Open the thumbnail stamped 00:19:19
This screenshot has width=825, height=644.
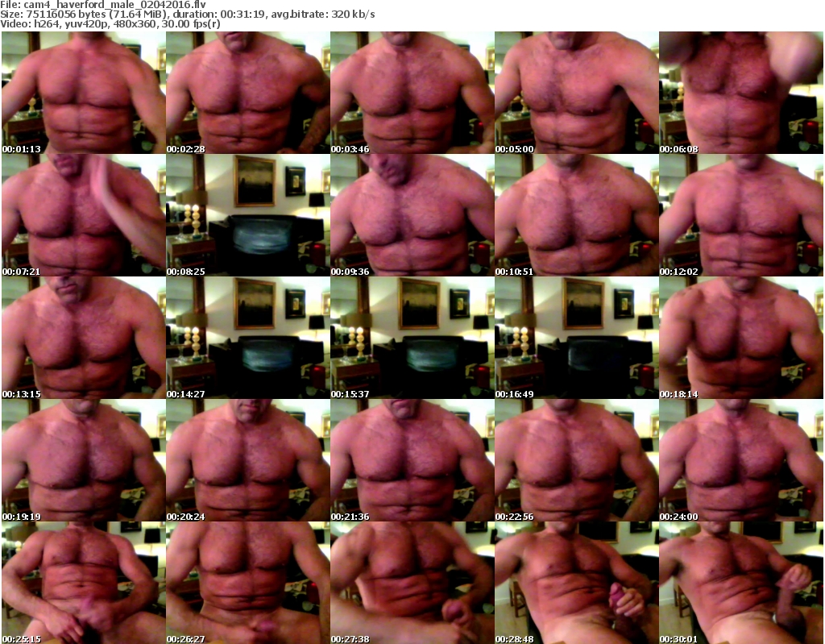pyautogui.click(x=84, y=460)
